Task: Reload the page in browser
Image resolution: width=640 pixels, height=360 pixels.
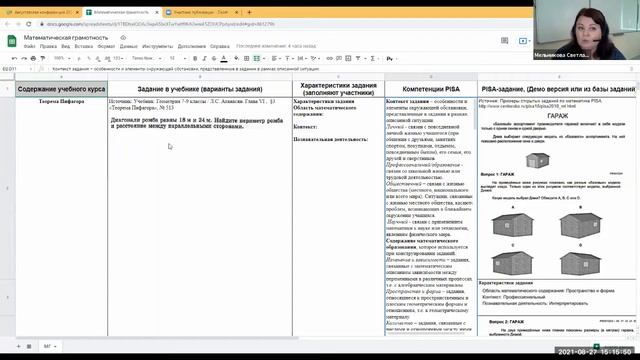Action: 29,24
